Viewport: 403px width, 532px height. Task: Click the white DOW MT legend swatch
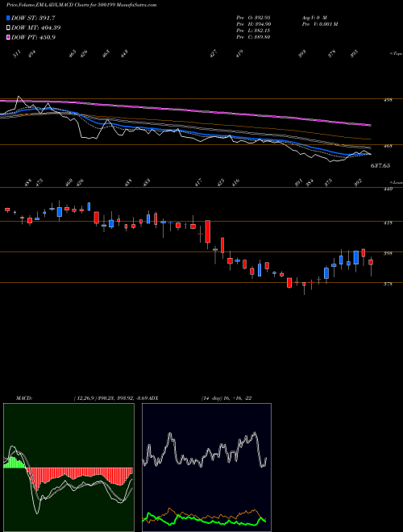8,27
